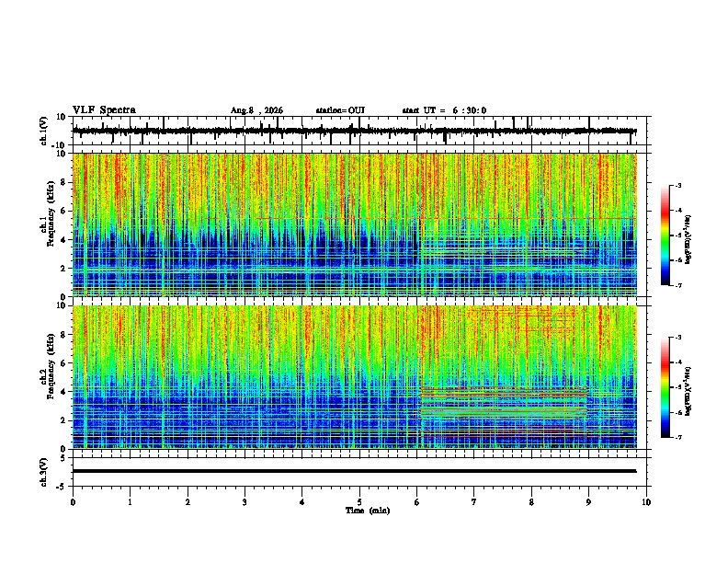This screenshot has height=563, width=728.
Task: Click the date text 'Aug.8 , 2026'
Action: (256, 110)
